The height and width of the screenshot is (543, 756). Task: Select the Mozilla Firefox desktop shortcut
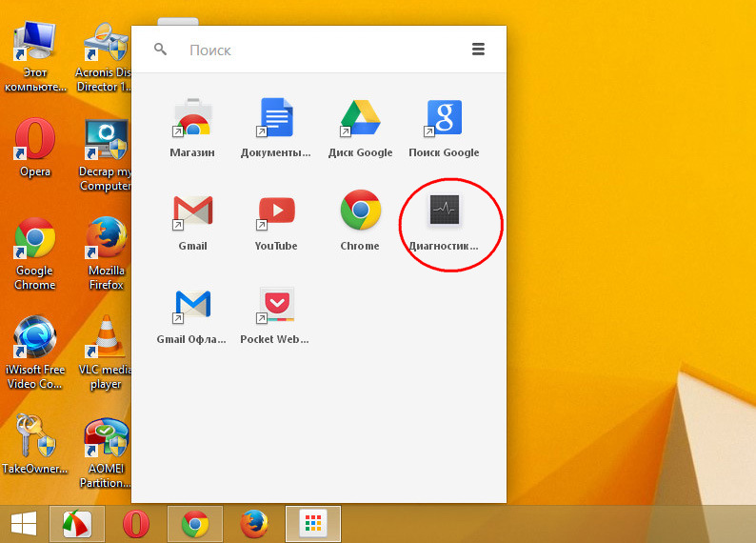(106, 253)
